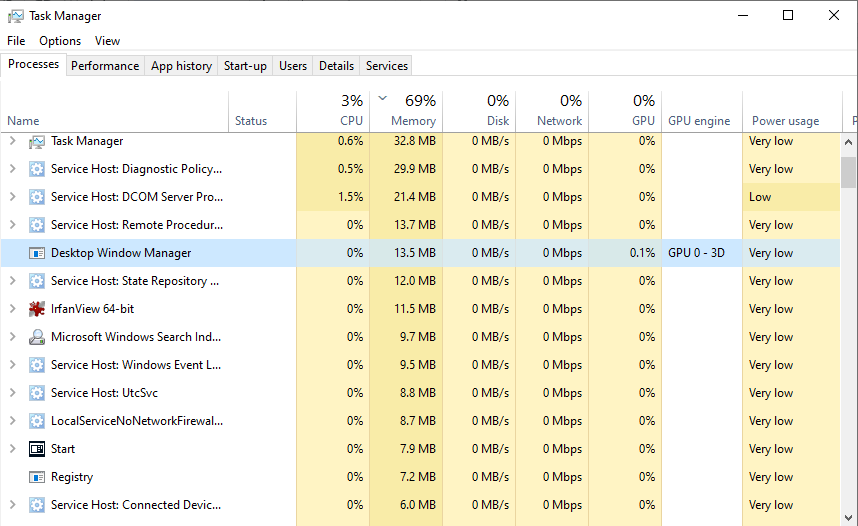858x526 pixels.
Task: Minimize the Task Manager window
Action: click(743, 15)
